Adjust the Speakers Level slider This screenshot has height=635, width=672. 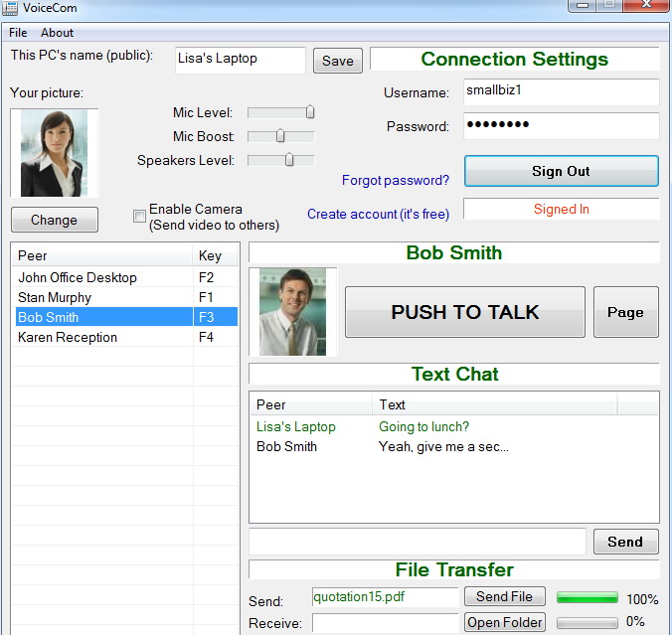click(280, 160)
